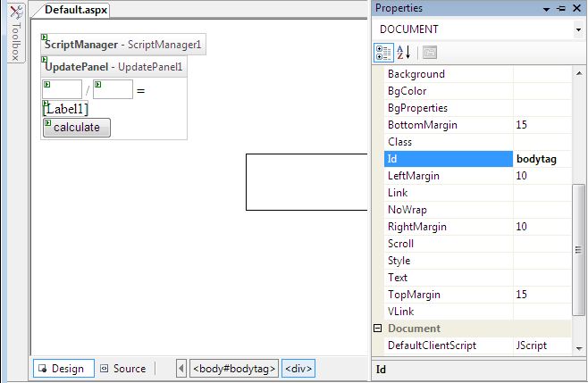The image size is (588, 383).
Task: Select the highlighted Id property
Action: point(449,159)
